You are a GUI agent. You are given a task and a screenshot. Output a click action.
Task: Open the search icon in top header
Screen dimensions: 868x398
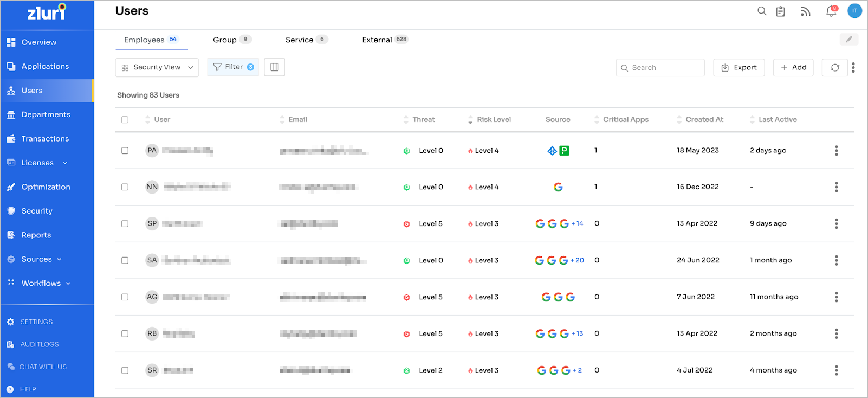tap(762, 11)
